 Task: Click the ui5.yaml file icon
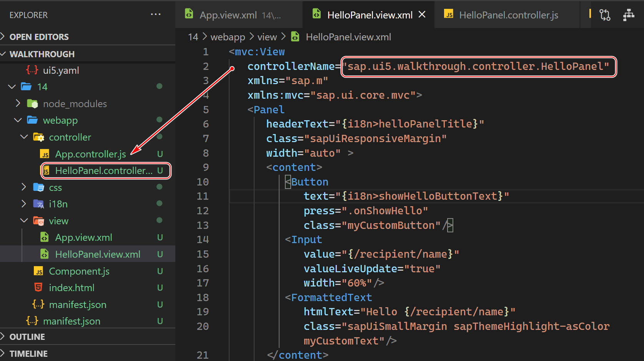[32, 70]
